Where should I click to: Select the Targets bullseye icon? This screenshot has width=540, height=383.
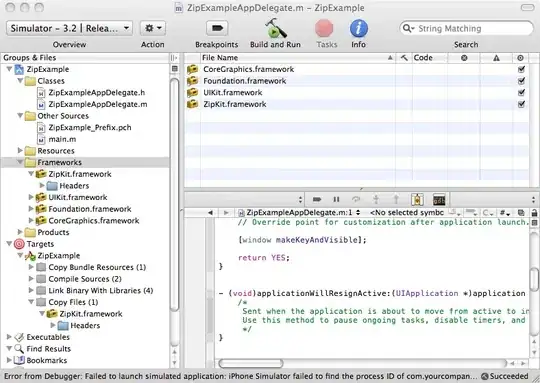[19, 244]
